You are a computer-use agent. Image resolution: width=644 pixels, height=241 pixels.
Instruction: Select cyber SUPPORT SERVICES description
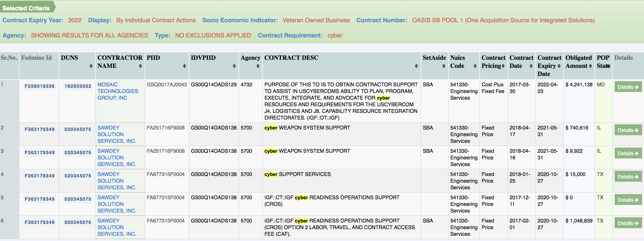coord(298,174)
